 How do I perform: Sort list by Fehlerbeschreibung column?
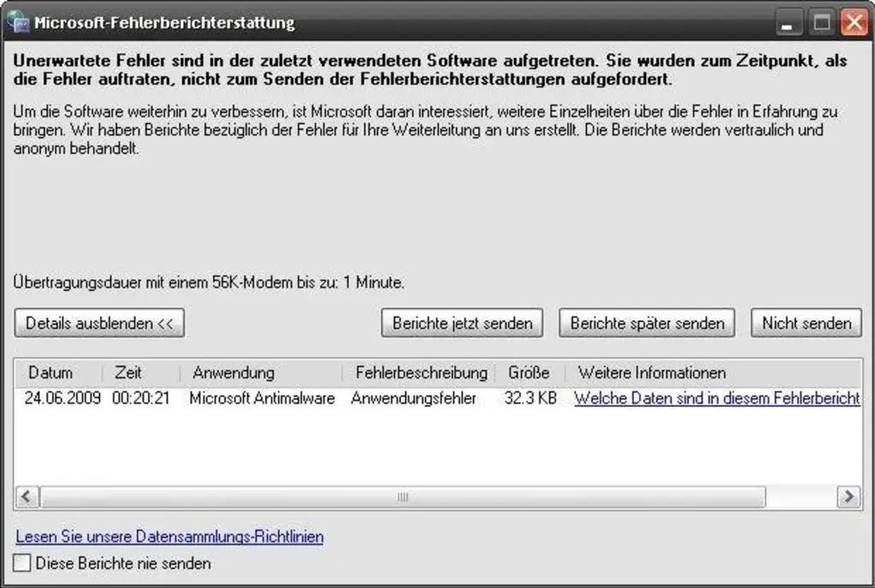coord(420,373)
